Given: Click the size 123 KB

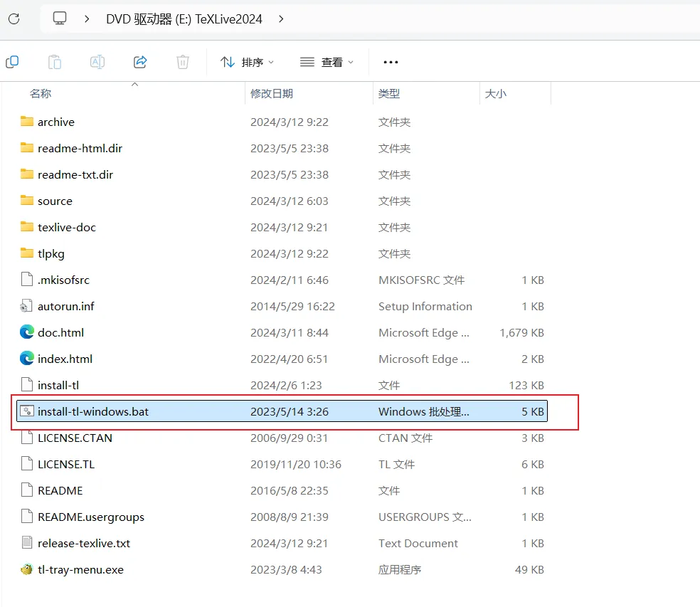Looking at the screenshot, I should point(526,385).
